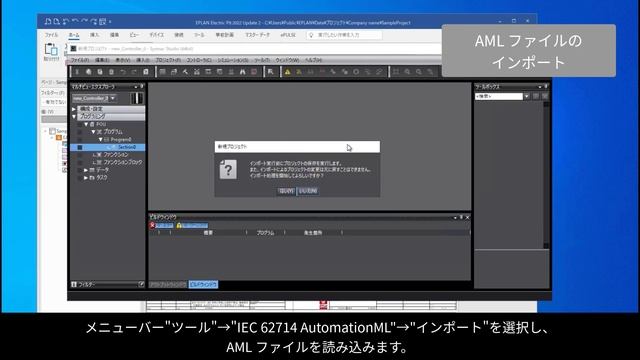This screenshot has height=360, width=640.
Task: Click the Toolbox search input field
Action: [499, 96]
